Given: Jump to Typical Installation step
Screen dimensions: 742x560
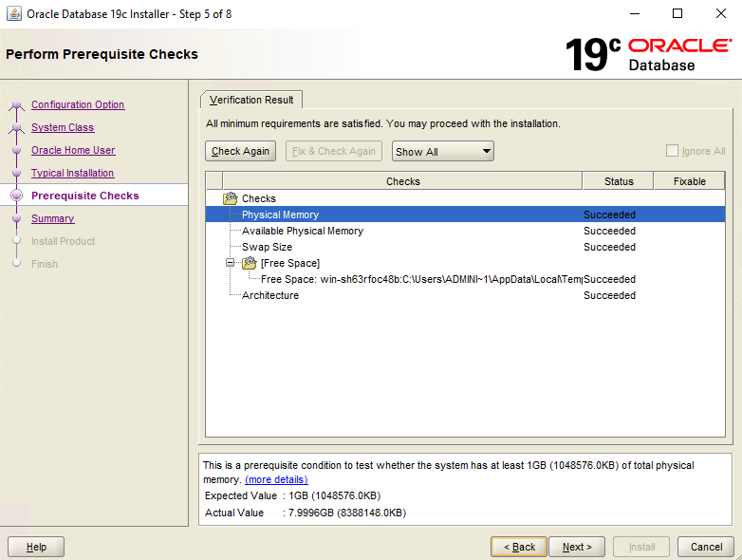Looking at the screenshot, I should pyautogui.click(x=72, y=173).
